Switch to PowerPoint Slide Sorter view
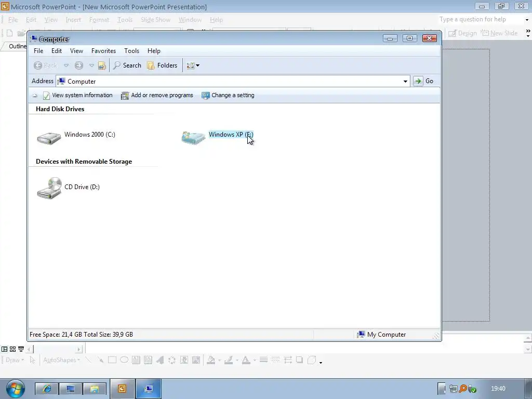 13,349
